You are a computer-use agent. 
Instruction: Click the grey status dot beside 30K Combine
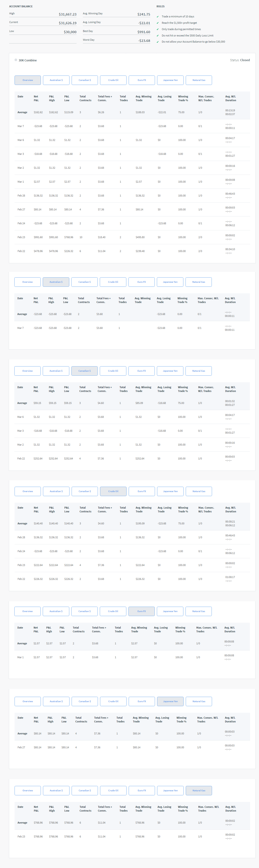[x=16, y=60]
